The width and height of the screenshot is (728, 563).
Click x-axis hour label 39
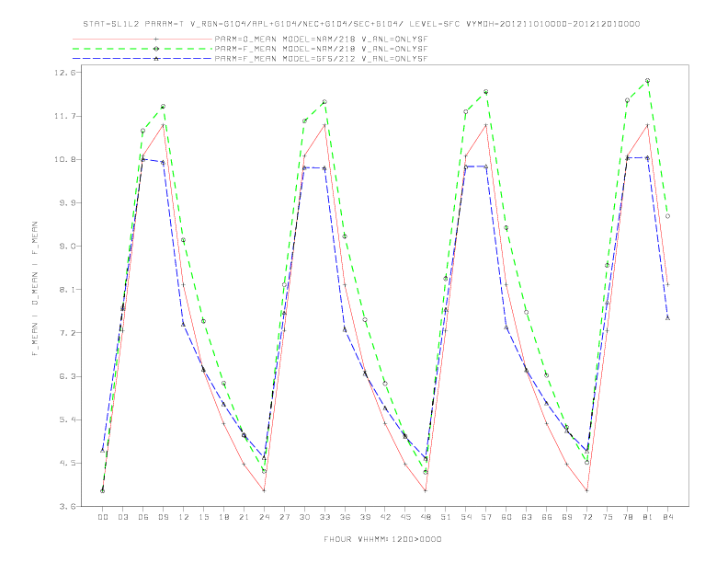point(365,517)
